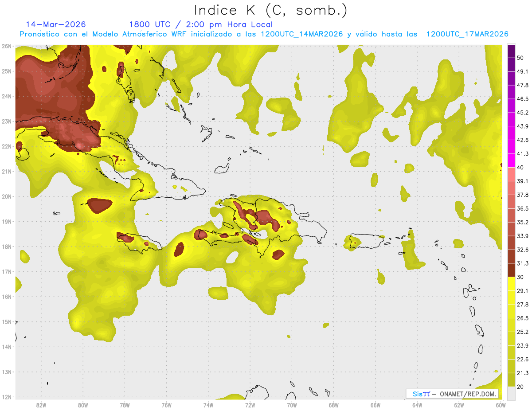Click the colorbar label "23.9"
The image size is (532, 411).
coord(523,346)
